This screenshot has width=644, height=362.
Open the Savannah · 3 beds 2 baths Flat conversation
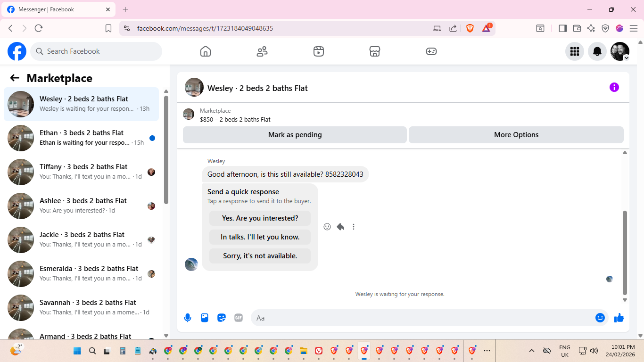click(x=81, y=308)
